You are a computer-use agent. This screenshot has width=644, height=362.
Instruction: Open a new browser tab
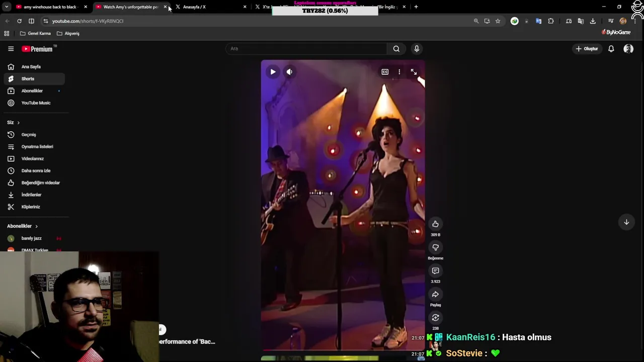[x=416, y=7]
